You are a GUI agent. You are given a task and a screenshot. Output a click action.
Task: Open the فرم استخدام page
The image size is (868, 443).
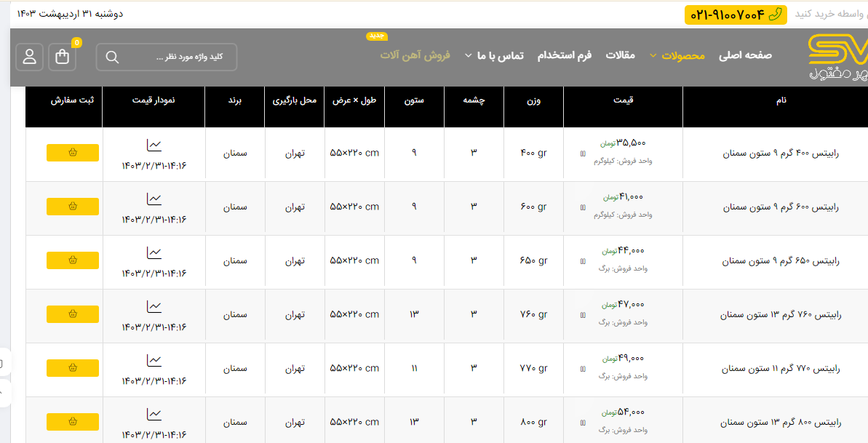(x=564, y=55)
